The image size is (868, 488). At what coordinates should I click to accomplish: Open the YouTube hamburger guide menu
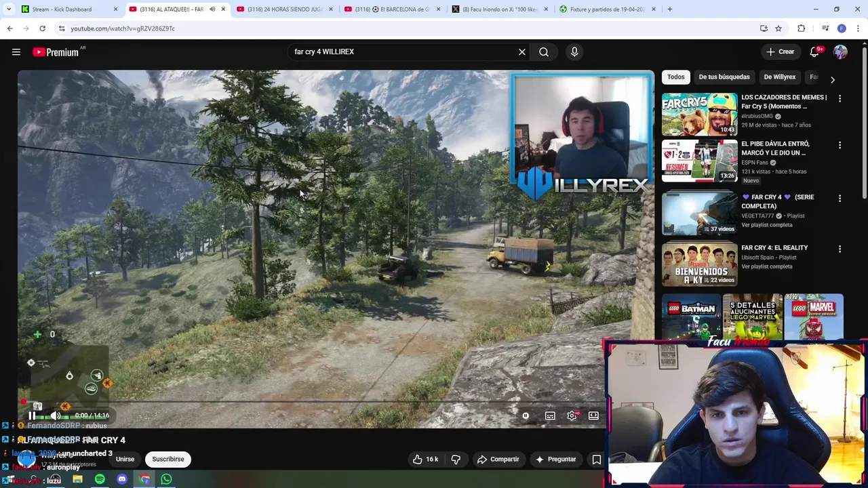pos(16,52)
